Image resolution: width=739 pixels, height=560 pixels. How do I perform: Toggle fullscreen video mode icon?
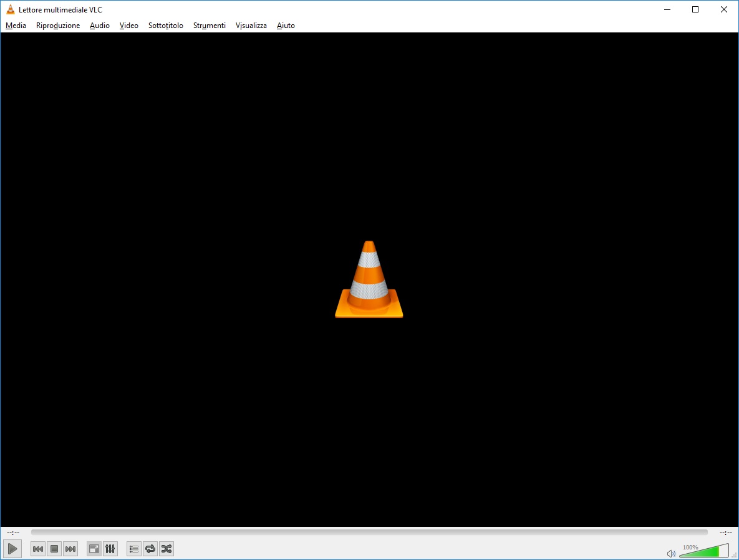(x=94, y=549)
